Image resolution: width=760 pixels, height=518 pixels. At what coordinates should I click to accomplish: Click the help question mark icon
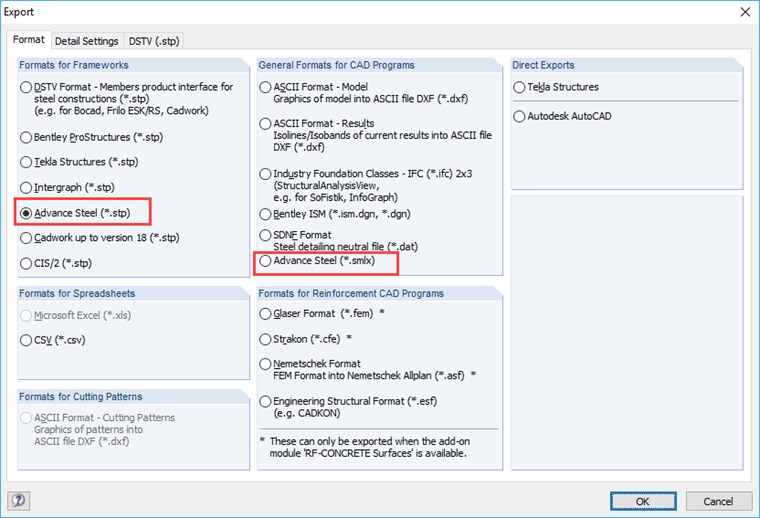[17, 500]
